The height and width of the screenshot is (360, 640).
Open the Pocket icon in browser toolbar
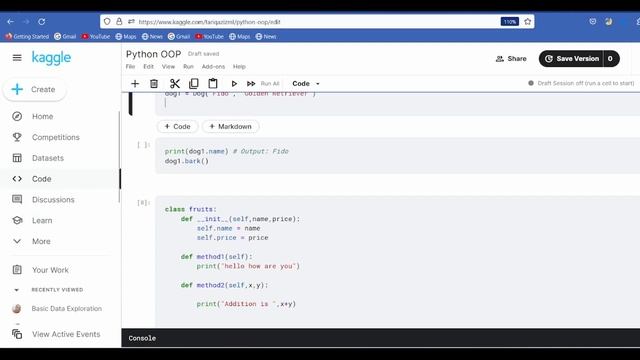coord(593,22)
